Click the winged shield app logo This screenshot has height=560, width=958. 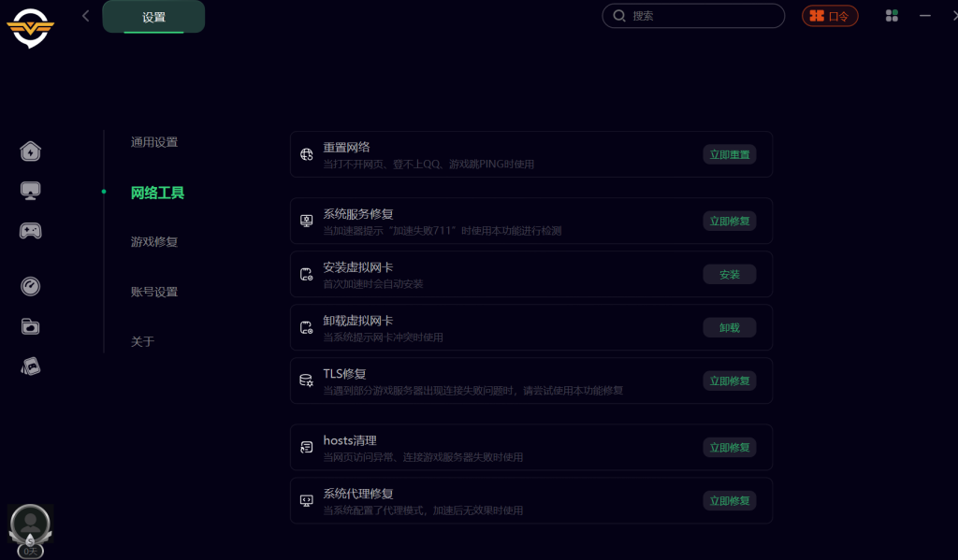(30, 27)
